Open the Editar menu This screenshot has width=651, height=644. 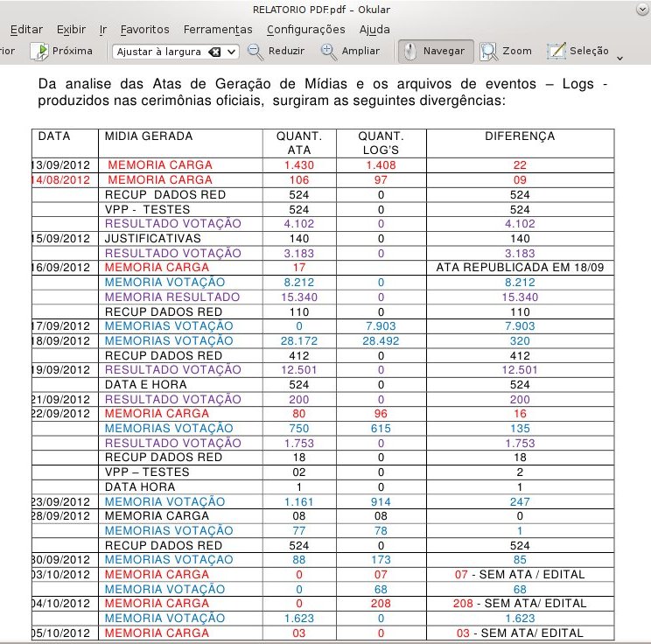[26, 29]
